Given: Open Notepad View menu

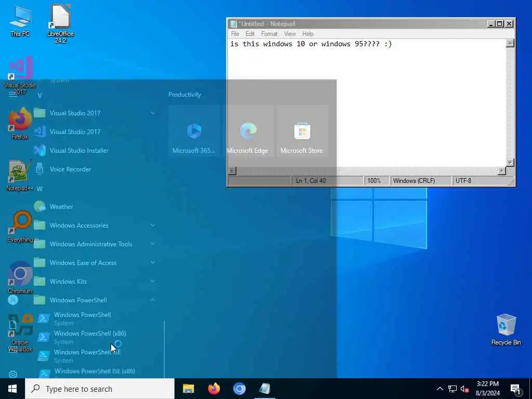Looking at the screenshot, I should click(290, 34).
